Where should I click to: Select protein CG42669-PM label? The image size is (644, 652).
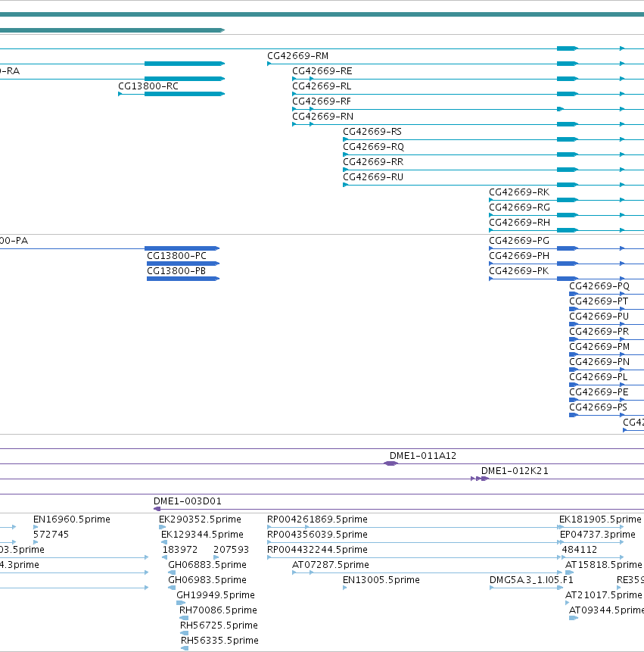(x=599, y=347)
